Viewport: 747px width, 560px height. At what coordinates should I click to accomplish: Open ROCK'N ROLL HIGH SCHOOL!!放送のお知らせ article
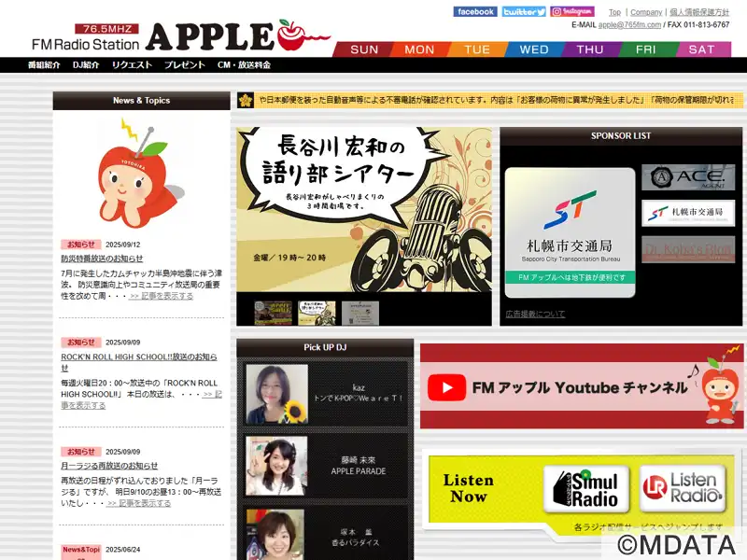[139, 362]
